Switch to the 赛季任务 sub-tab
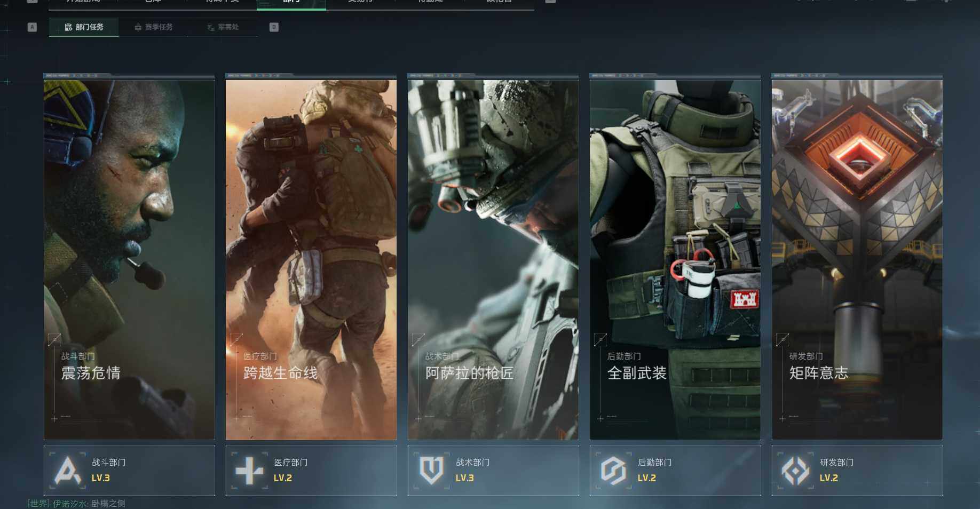This screenshot has width=980, height=509. point(154,27)
